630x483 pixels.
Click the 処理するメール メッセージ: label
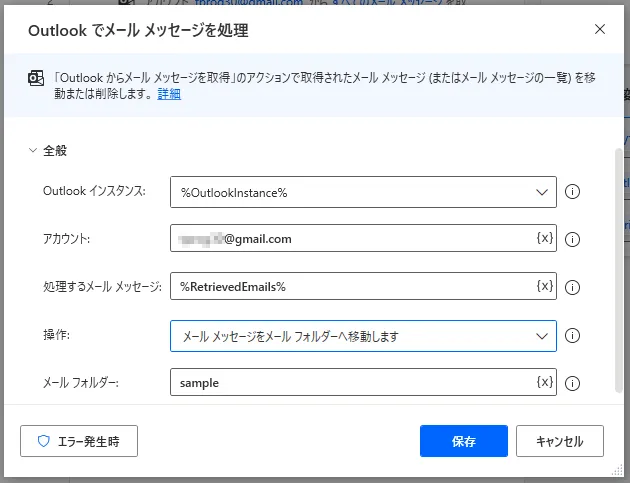coord(102,287)
